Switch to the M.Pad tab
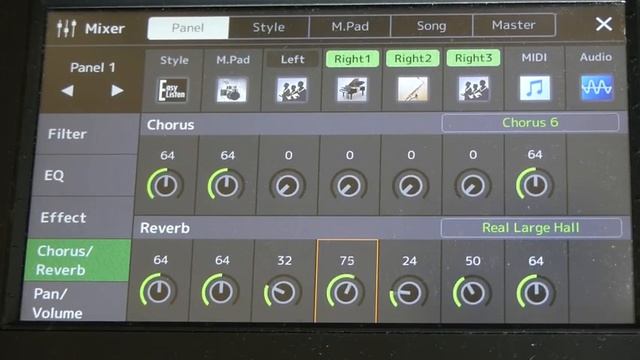 (x=350, y=26)
